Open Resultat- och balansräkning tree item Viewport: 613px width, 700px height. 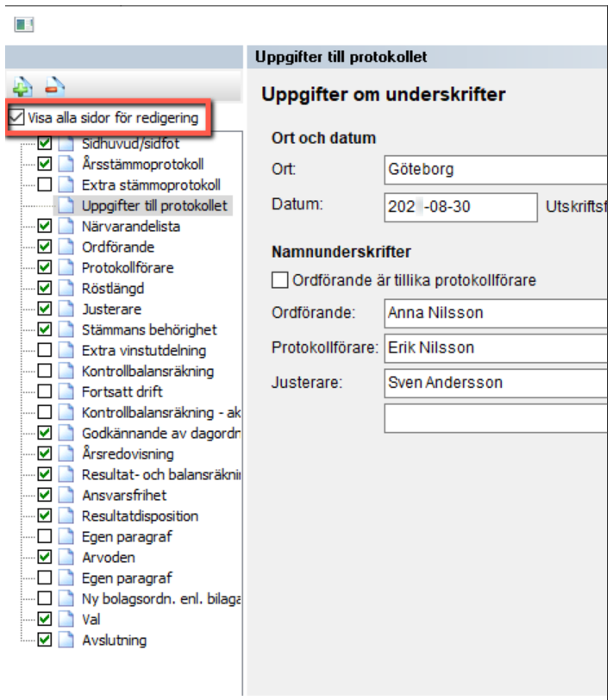pos(161,474)
